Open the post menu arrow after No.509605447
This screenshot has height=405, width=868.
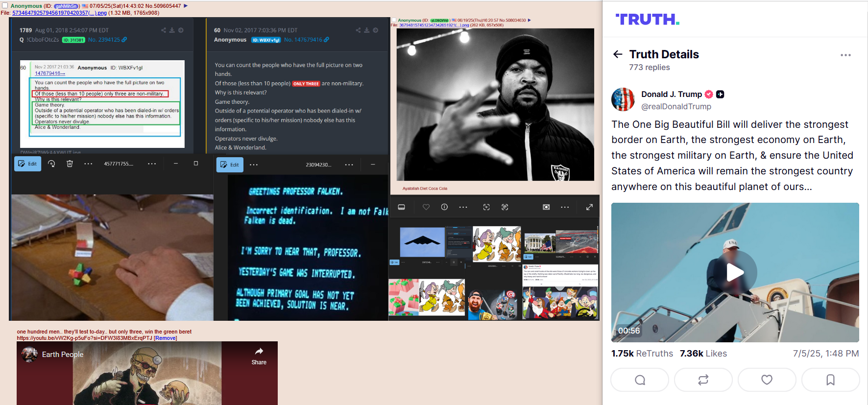pyautogui.click(x=186, y=6)
